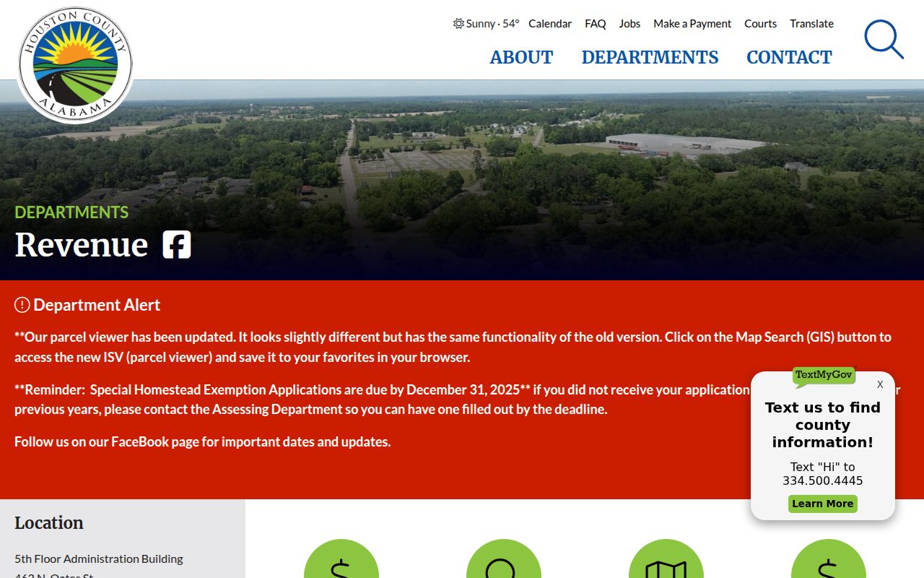The image size is (924, 578).
Task: Open the CONTACT menu
Action: coord(789,57)
